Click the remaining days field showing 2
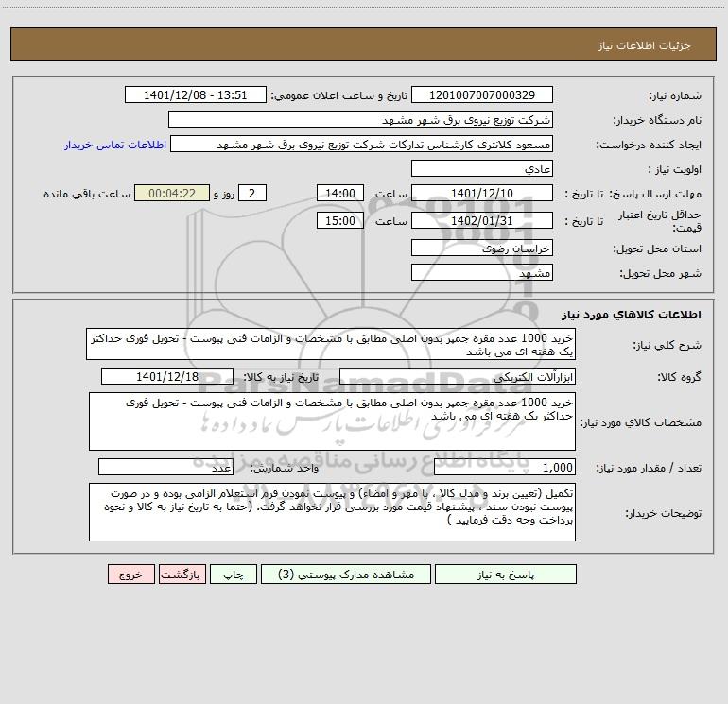The width and height of the screenshot is (728, 704). (252, 194)
